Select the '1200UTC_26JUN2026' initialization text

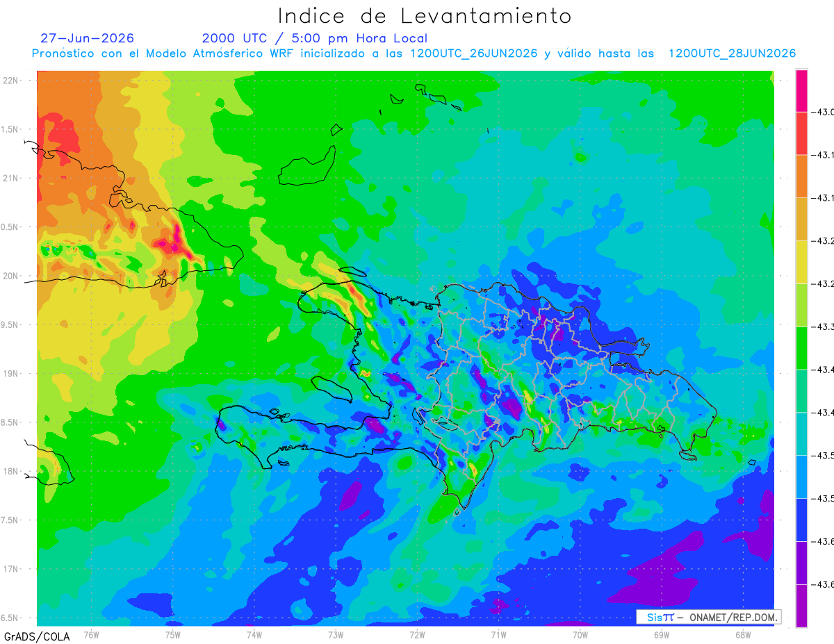(473, 53)
